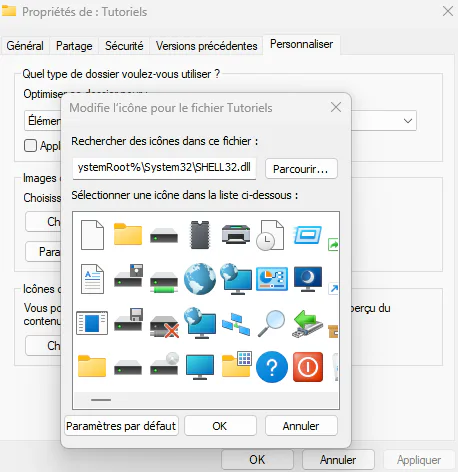Select the Personnaliser tab
The height and width of the screenshot is (472, 458).
[301, 44]
